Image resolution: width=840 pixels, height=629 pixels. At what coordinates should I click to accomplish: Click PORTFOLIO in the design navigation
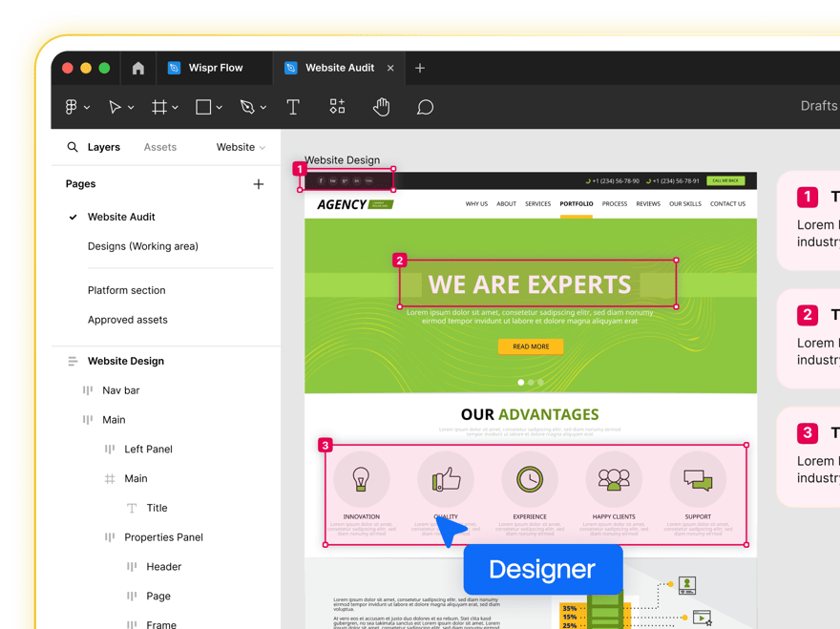(577, 204)
